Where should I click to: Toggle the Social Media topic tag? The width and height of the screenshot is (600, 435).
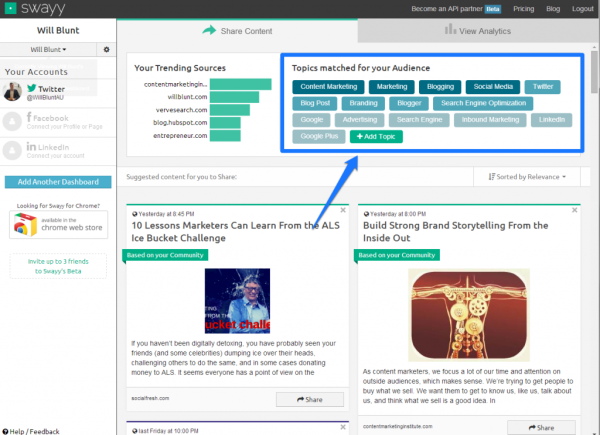click(x=493, y=87)
